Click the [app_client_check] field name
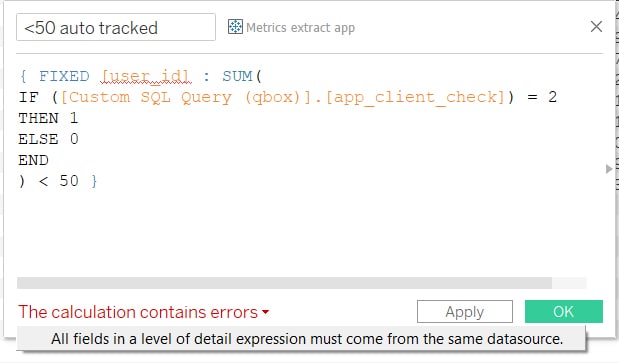This screenshot has height=363, width=619. pos(416,97)
